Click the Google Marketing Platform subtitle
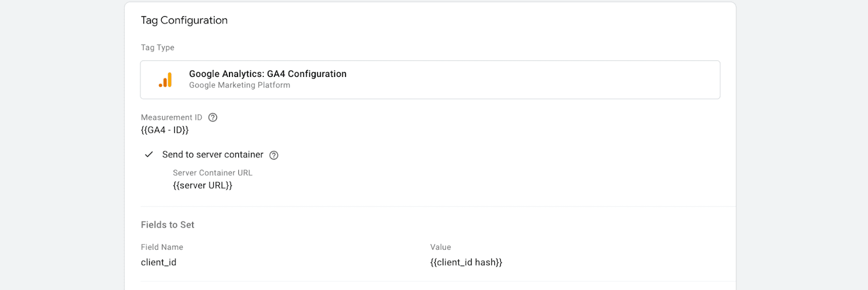The width and height of the screenshot is (868, 290). click(x=239, y=85)
